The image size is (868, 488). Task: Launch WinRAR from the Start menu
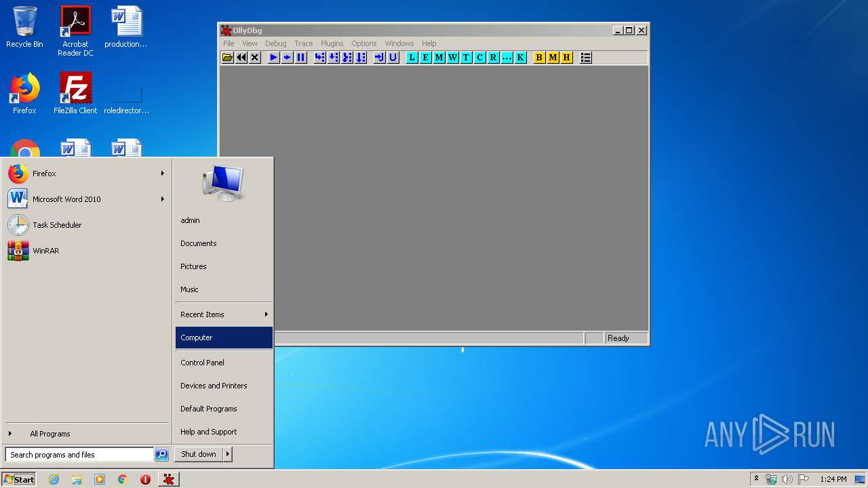85,251
